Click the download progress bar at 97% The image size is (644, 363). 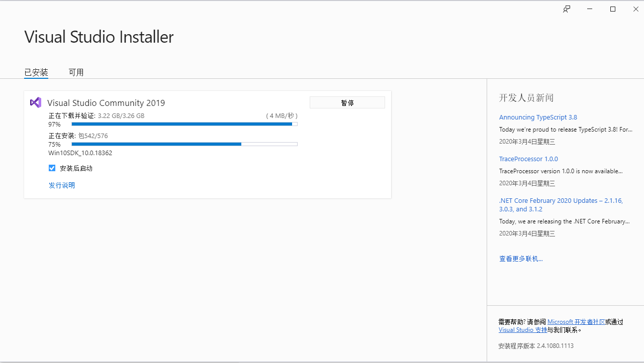point(185,124)
